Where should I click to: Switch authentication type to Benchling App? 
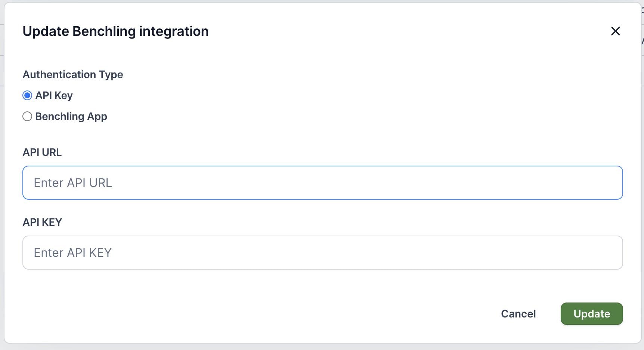click(x=27, y=116)
